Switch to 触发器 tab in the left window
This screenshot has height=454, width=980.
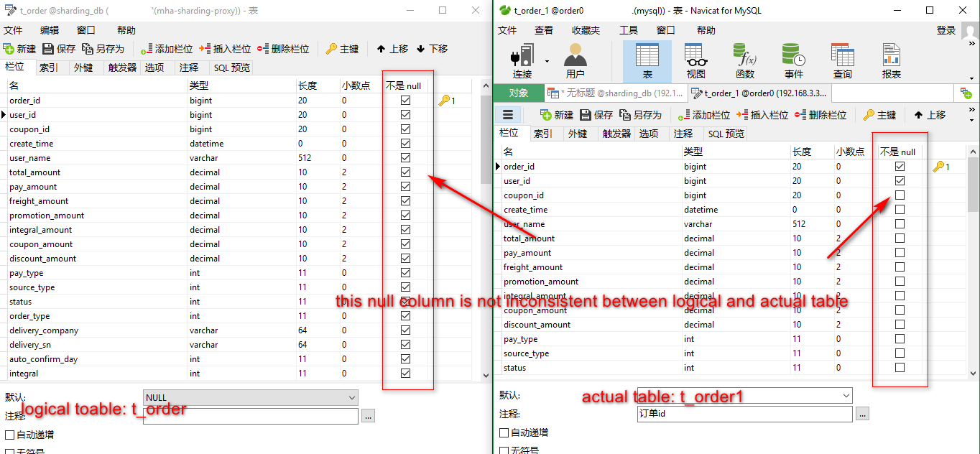[122, 68]
